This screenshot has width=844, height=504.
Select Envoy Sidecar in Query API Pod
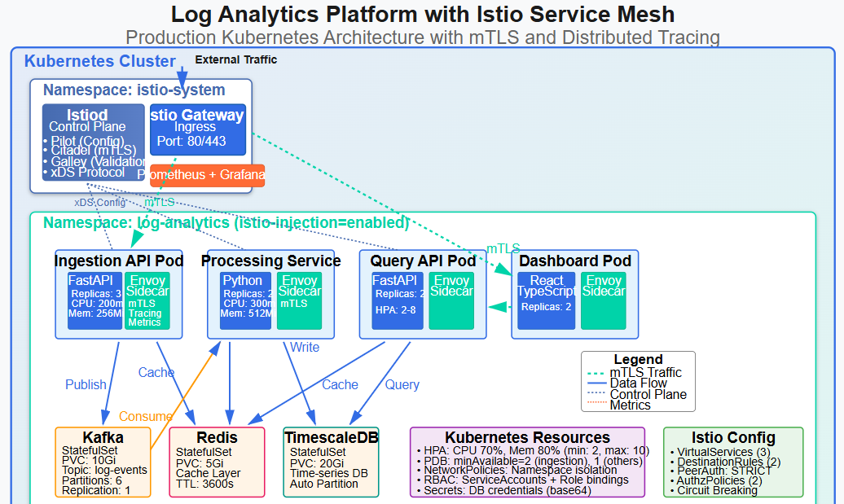[x=451, y=300]
